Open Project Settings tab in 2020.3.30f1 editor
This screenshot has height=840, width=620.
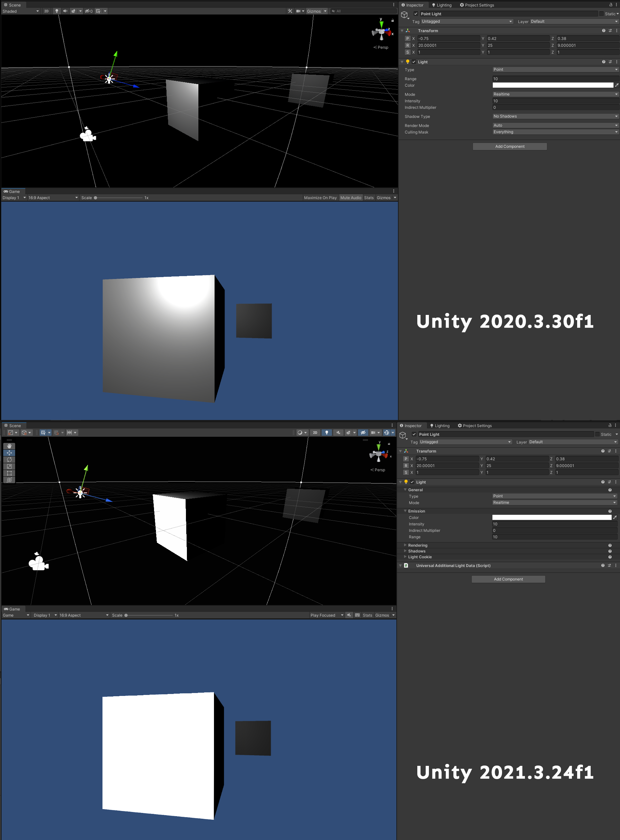pyautogui.click(x=476, y=5)
